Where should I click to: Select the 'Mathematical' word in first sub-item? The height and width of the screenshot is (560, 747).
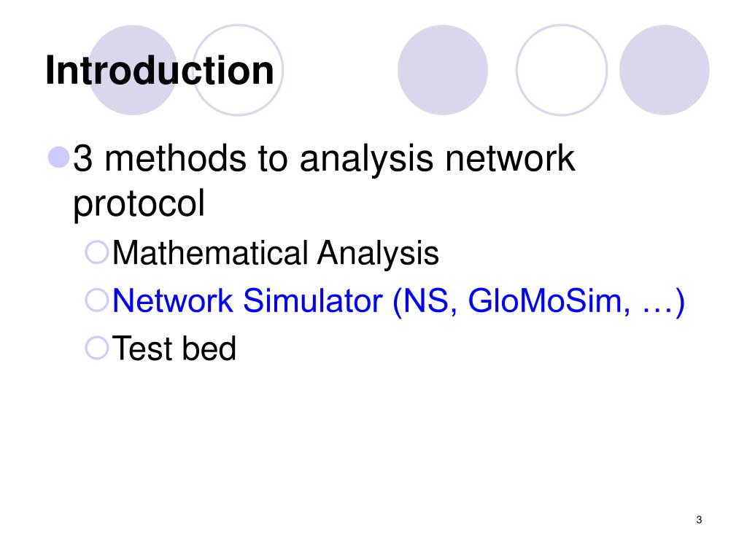pyautogui.click(x=211, y=253)
